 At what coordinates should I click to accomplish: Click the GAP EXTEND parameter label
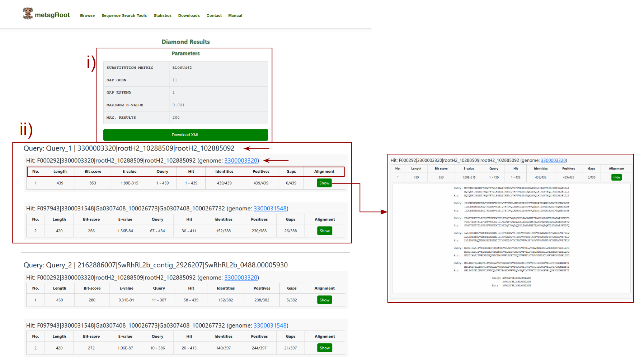point(119,93)
